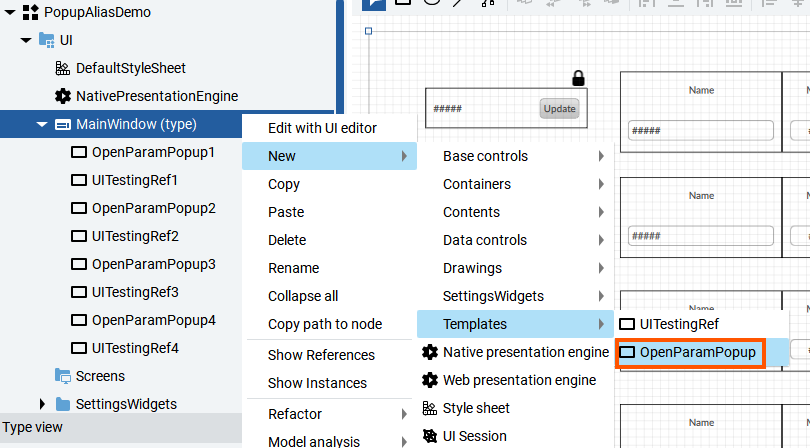This screenshot has width=810, height=448.
Task: Pick the OpenParamPopup template
Action: pyautogui.click(x=702, y=352)
